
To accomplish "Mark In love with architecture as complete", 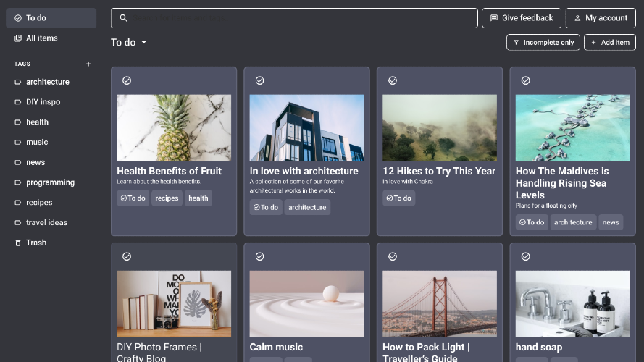I will (259, 80).
